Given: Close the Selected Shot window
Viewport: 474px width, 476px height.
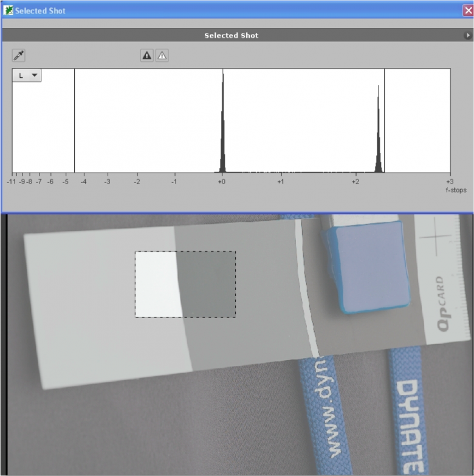Looking at the screenshot, I should pos(469,10).
